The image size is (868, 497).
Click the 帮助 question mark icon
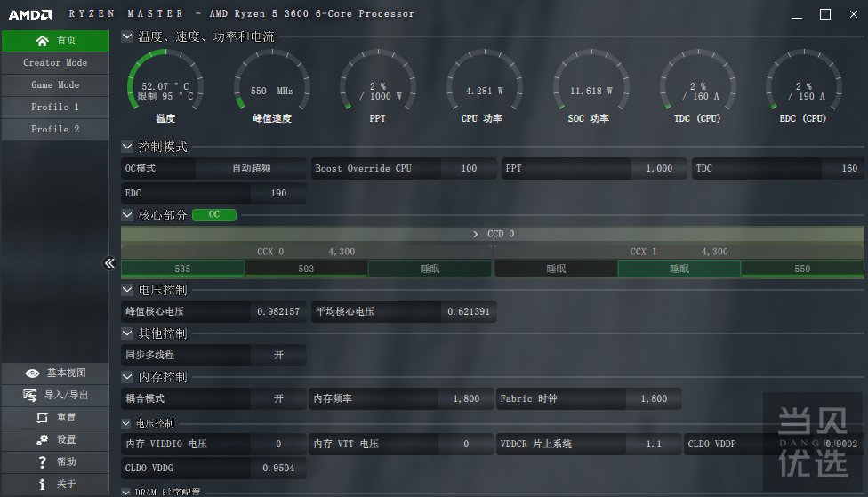[42, 461]
